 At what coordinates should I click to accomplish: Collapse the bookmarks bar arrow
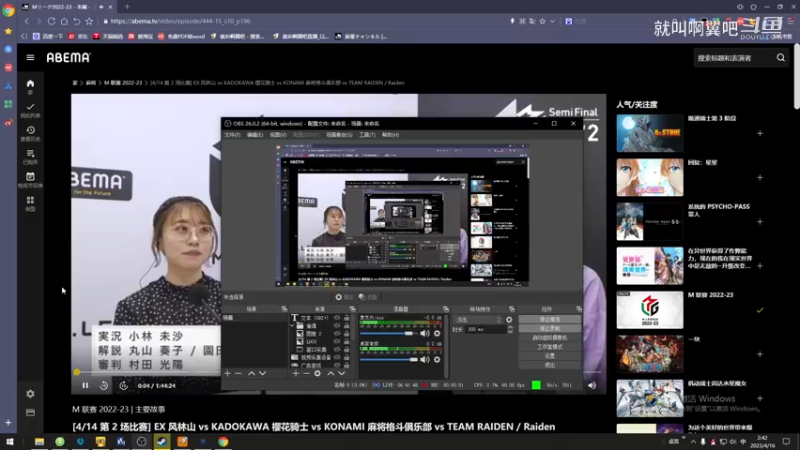pos(23,36)
